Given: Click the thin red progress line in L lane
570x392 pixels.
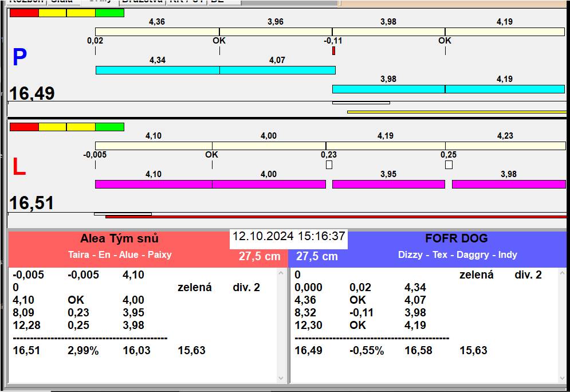Looking at the screenshot, I should [x=336, y=217].
